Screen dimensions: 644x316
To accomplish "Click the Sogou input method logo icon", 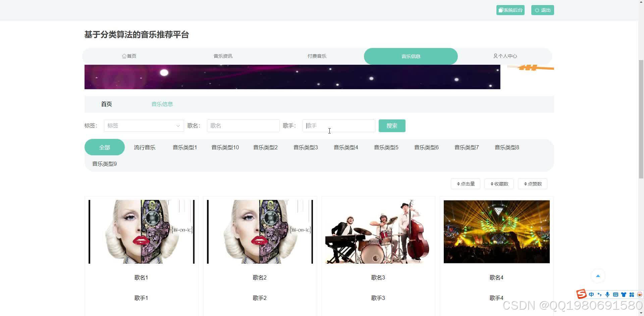I will tap(581, 294).
